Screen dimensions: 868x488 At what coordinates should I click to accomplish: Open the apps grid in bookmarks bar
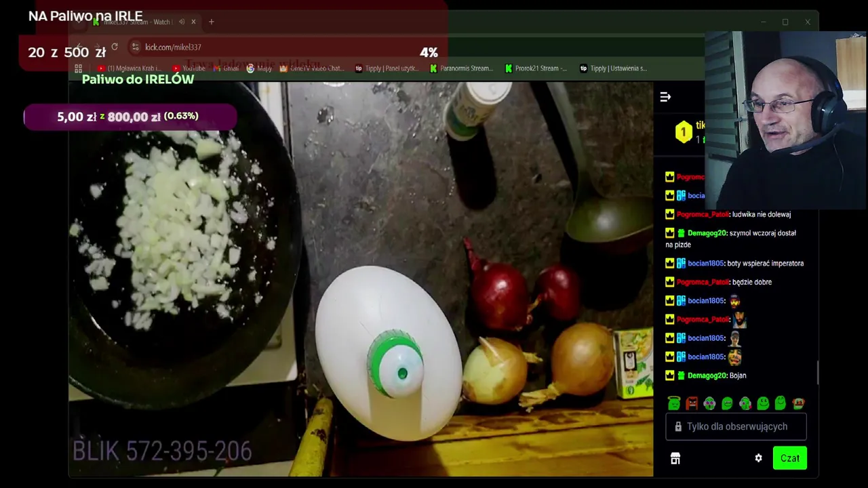click(x=78, y=68)
